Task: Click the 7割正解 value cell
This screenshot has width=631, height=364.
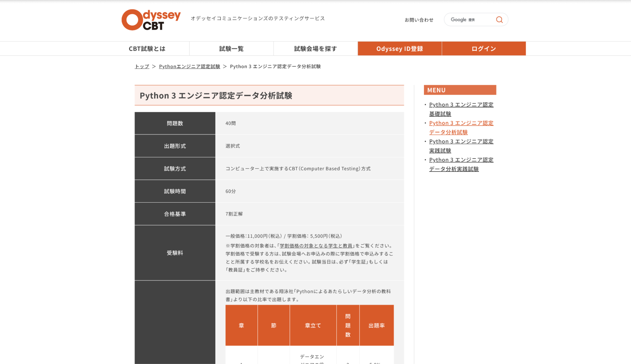Action: [309, 214]
